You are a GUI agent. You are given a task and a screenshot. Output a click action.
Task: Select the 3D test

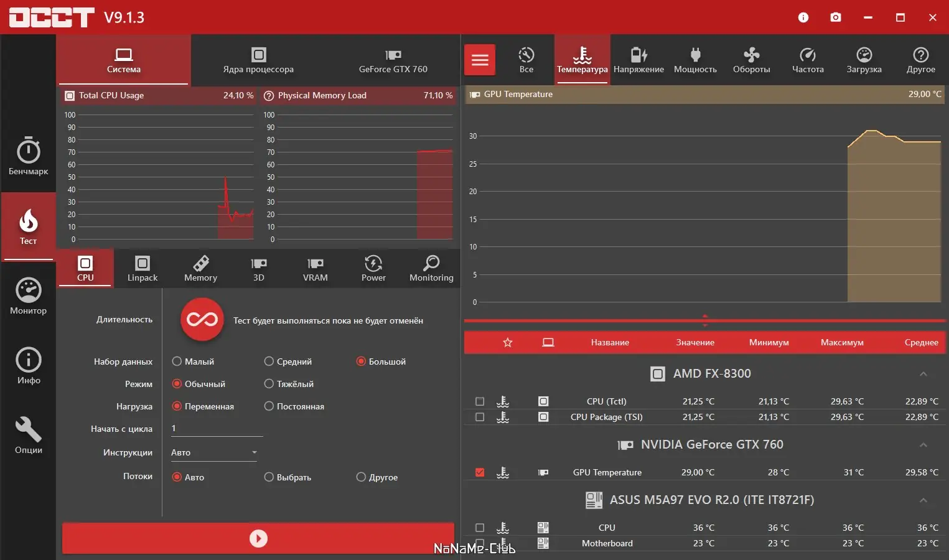point(258,268)
